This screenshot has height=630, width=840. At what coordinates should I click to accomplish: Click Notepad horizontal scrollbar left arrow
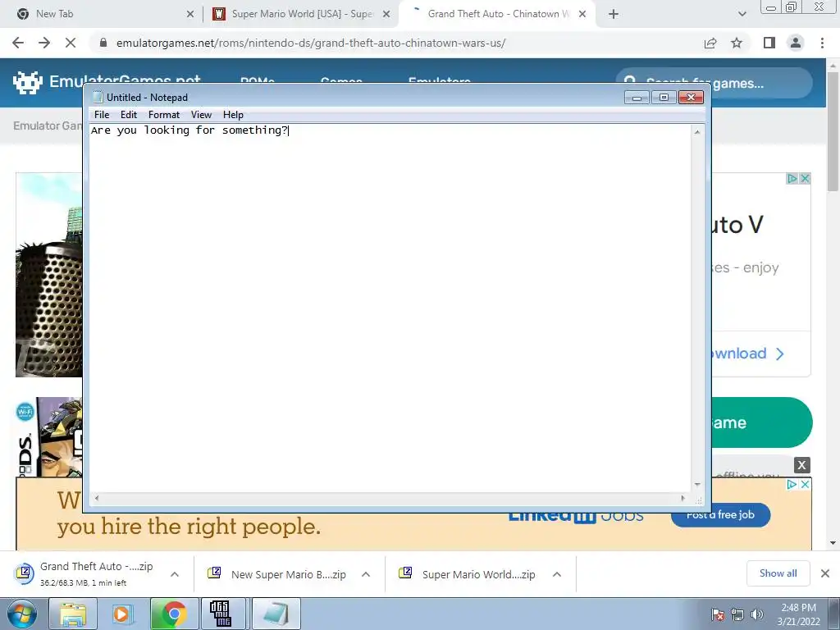(97, 498)
